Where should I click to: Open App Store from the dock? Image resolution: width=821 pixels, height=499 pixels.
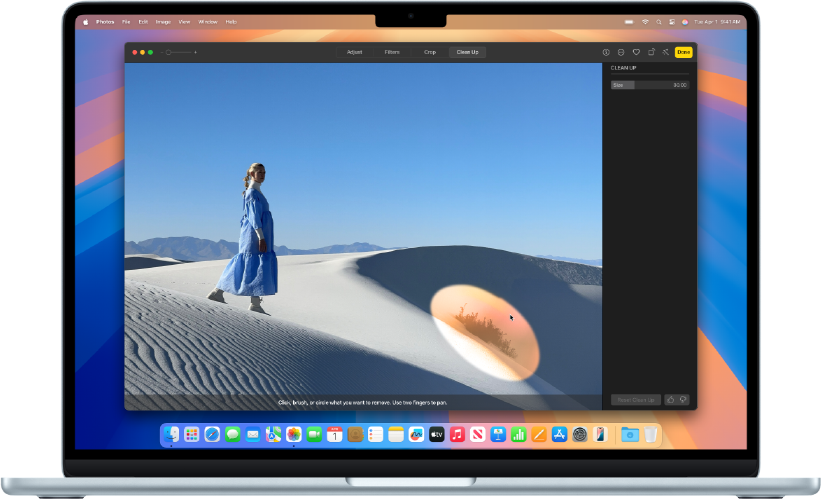tap(559, 434)
